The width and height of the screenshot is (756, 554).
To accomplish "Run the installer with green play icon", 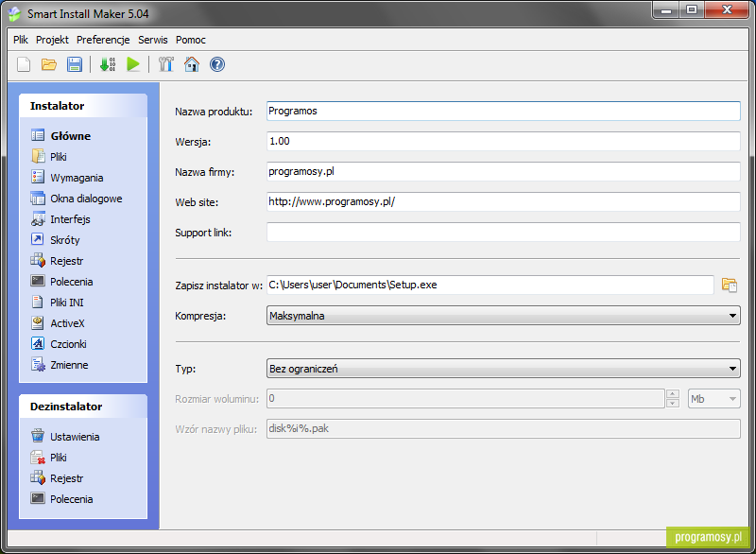I will click(133, 64).
